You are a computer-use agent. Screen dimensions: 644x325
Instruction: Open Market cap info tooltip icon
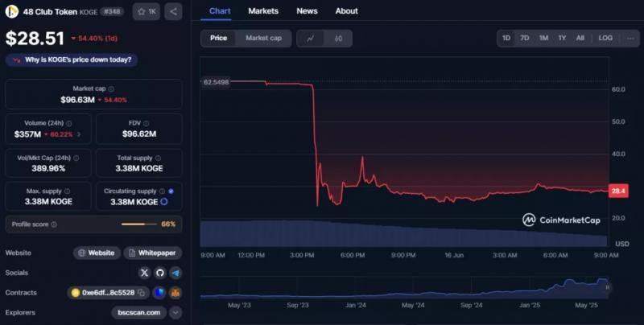coord(111,88)
